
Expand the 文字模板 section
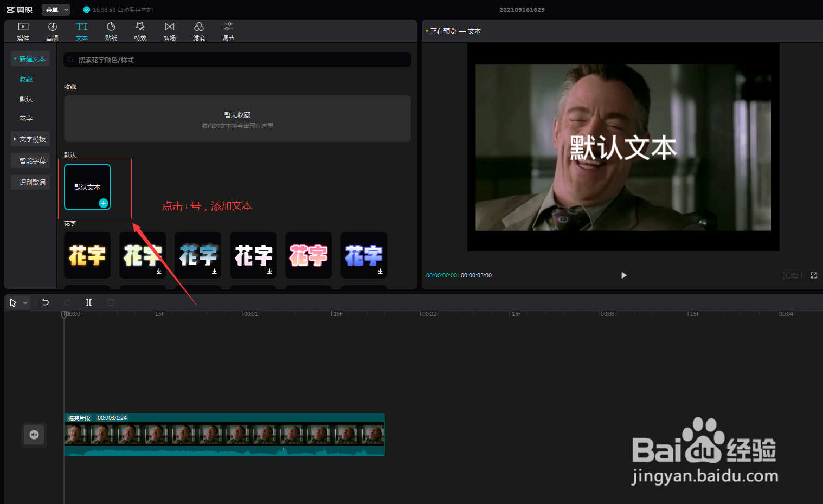(x=30, y=139)
